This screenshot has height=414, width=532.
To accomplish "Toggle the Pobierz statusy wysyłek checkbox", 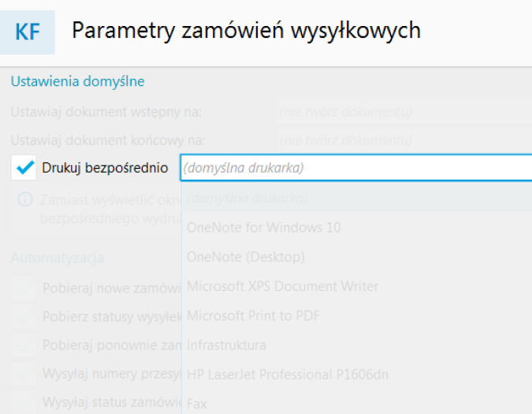I will point(24,316).
